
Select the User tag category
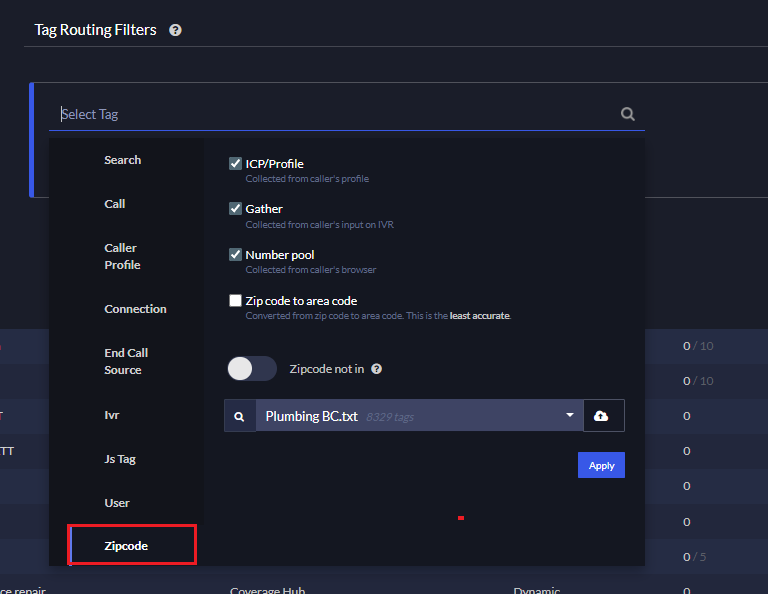point(117,503)
